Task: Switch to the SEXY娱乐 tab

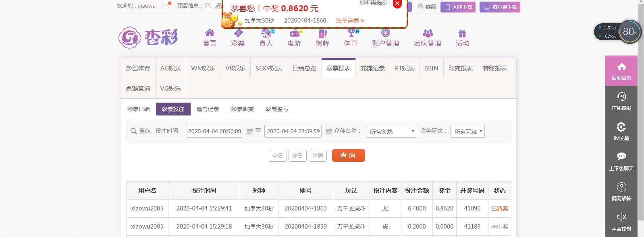Action: (x=269, y=68)
